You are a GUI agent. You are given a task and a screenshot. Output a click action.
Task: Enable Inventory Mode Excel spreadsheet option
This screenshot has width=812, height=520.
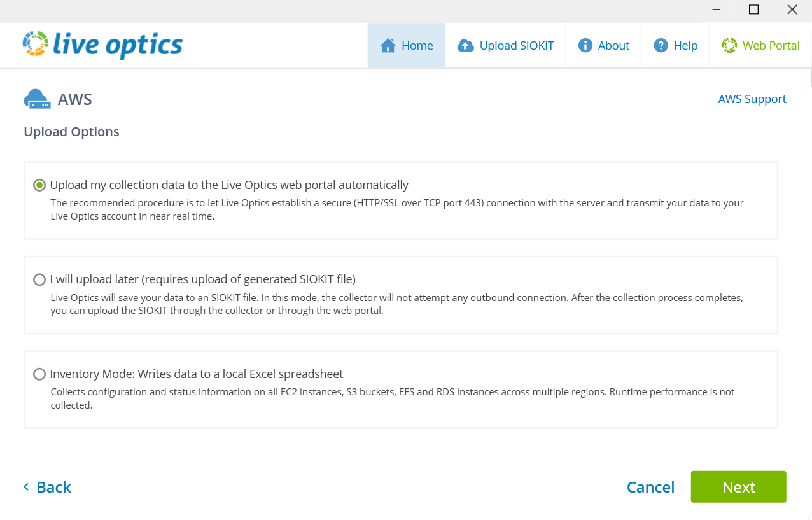(39, 374)
